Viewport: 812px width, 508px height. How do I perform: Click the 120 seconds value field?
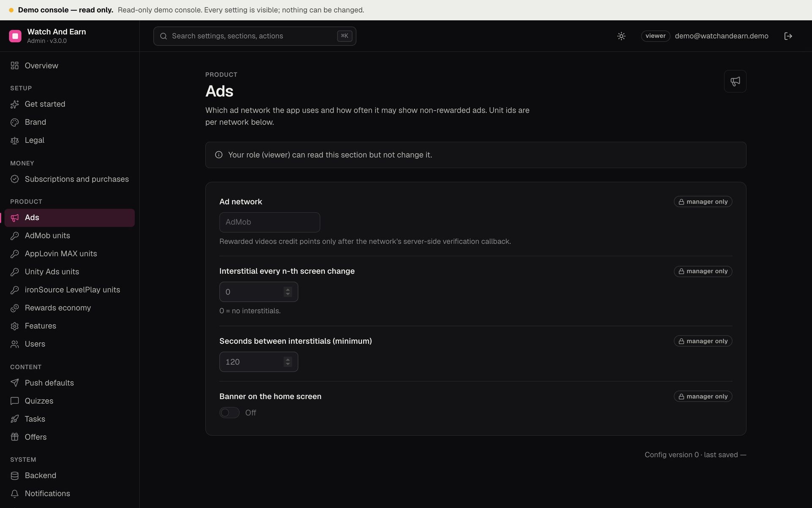(258, 362)
